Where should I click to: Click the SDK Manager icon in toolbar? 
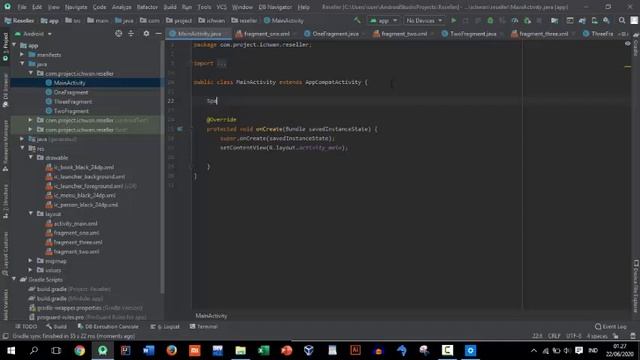[x=607, y=20]
